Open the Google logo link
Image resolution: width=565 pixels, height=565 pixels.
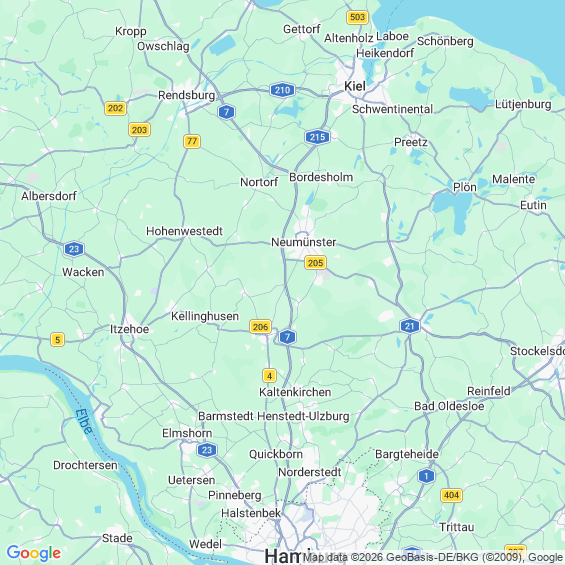(34, 553)
